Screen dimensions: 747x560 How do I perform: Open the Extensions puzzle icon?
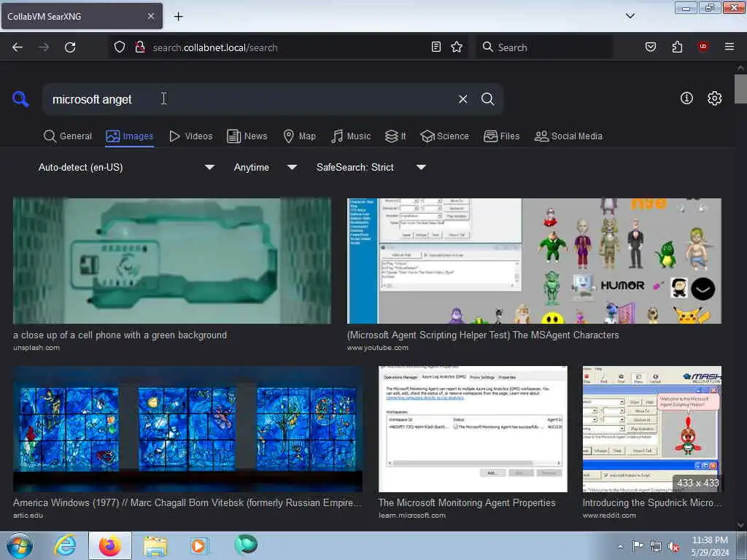(x=677, y=47)
